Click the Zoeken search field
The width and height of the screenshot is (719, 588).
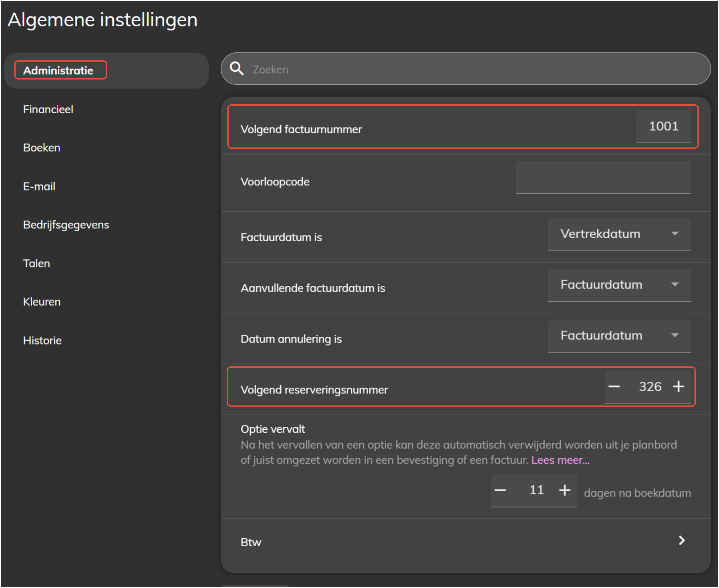[475, 70]
